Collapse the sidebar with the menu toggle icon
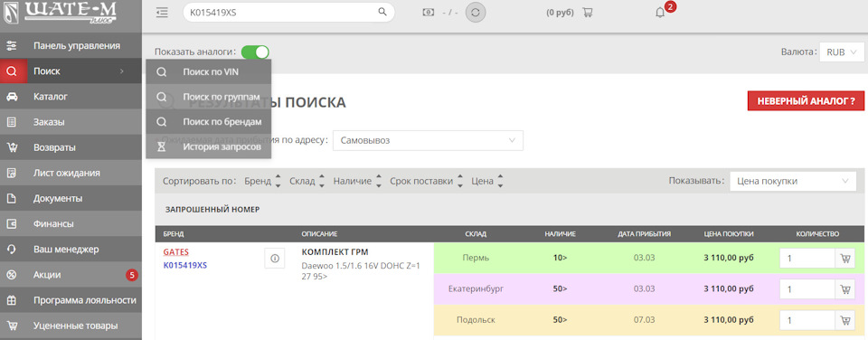Viewport: 868px width, 340px height. click(162, 12)
